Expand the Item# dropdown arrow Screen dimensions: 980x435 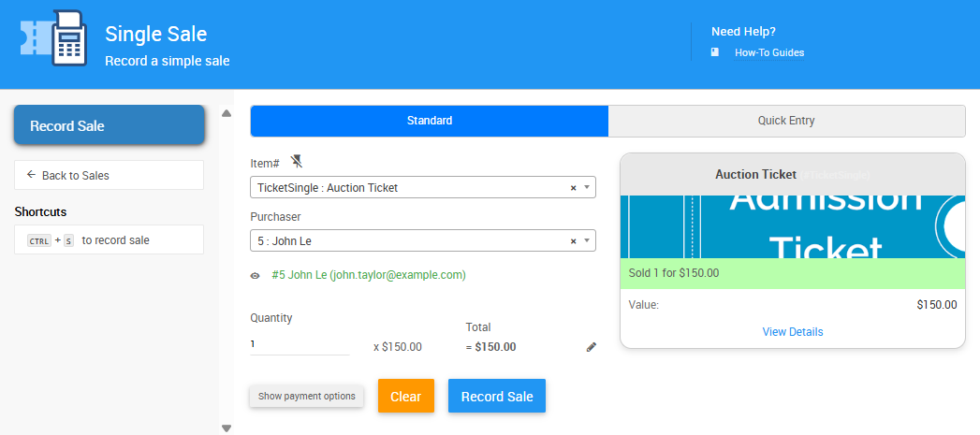tap(587, 187)
